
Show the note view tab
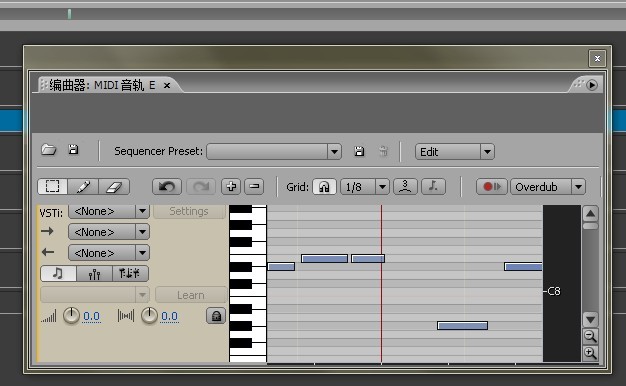[x=58, y=273]
